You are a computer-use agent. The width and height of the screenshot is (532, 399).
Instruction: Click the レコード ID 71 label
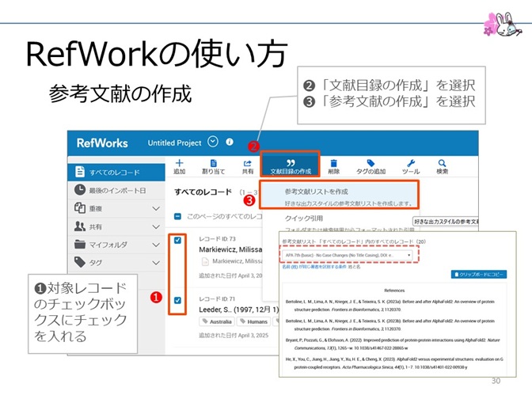(x=217, y=299)
